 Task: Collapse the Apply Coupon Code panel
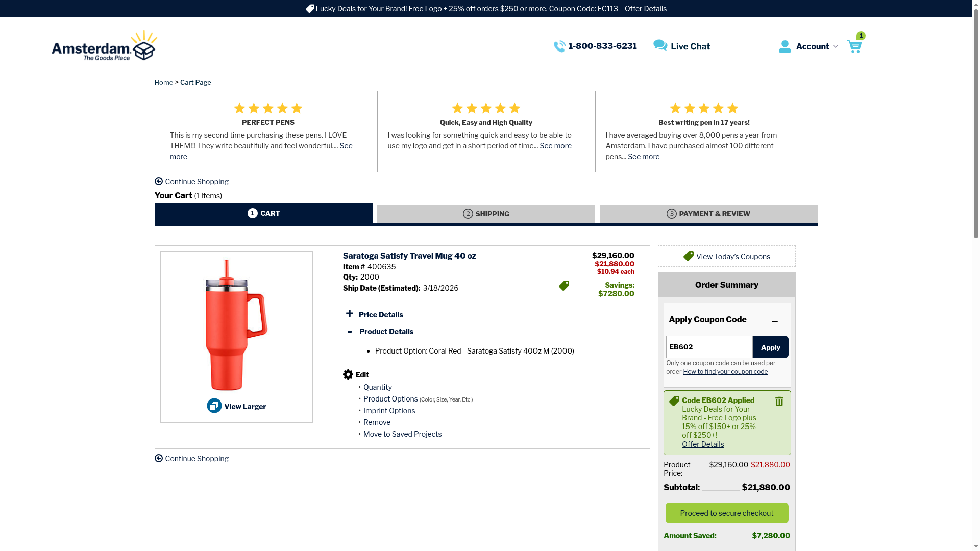pos(774,321)
